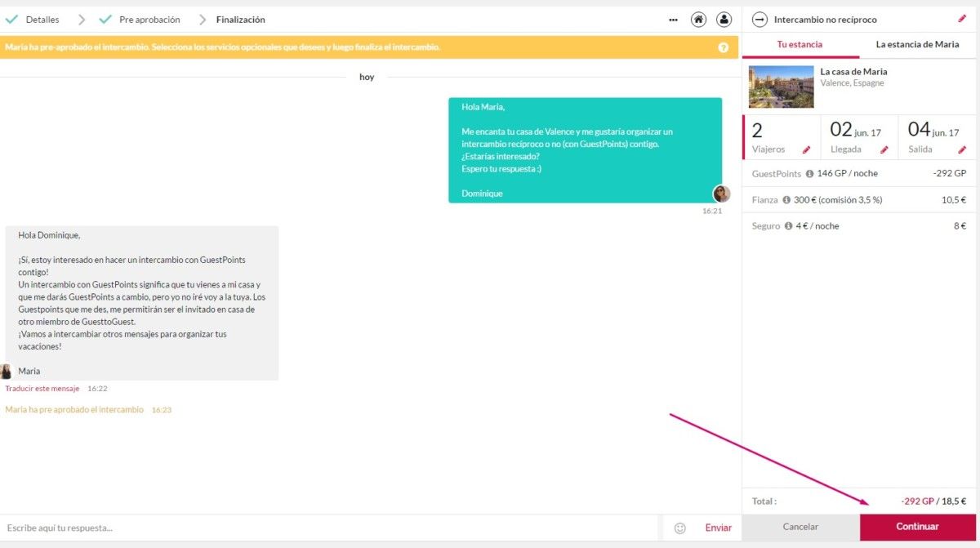Click 'Maria ha pre aprobado el intercambio' status line
The width and height of the screenshot is (980, 548).
click(x=74, y=410)
